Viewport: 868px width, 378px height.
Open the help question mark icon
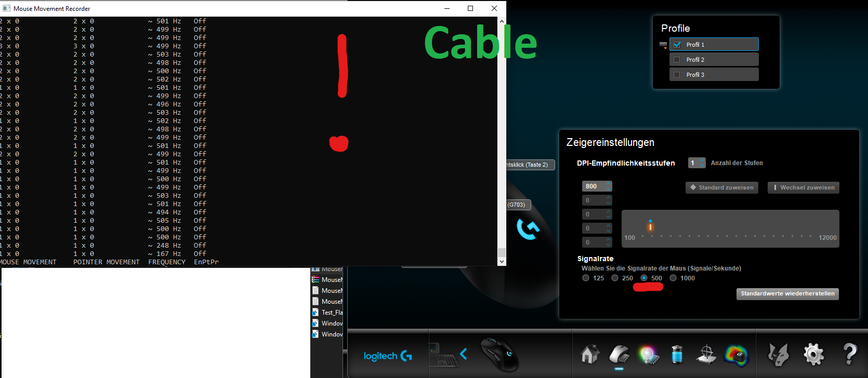[850, 354]
